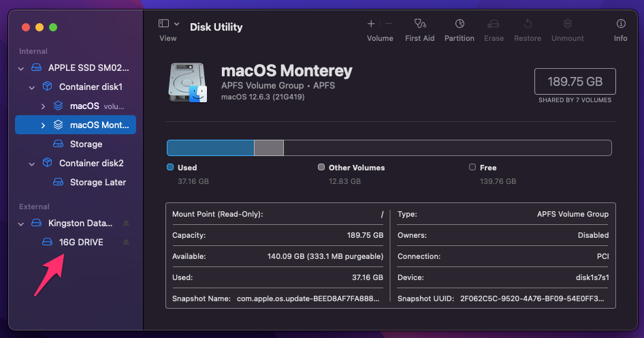644x338 pixels.
Task: Open the View options dropdown chevron
Action: point(176,24)
